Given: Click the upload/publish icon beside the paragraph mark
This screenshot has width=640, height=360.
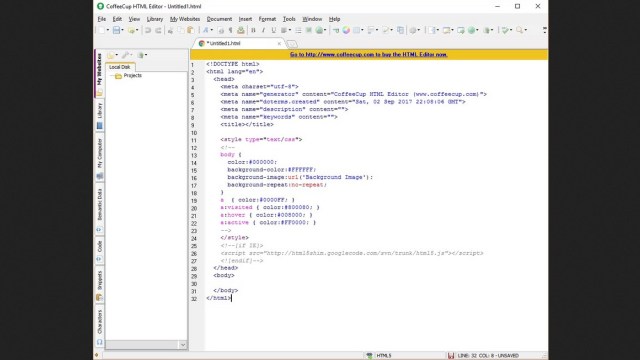Looking at the screenshot, I should (241, 30).
